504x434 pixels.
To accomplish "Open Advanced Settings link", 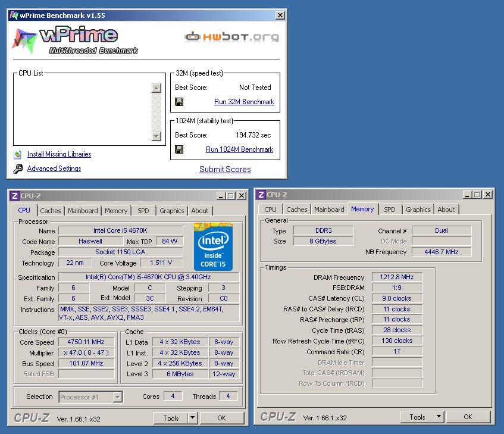I will [54, 168].
